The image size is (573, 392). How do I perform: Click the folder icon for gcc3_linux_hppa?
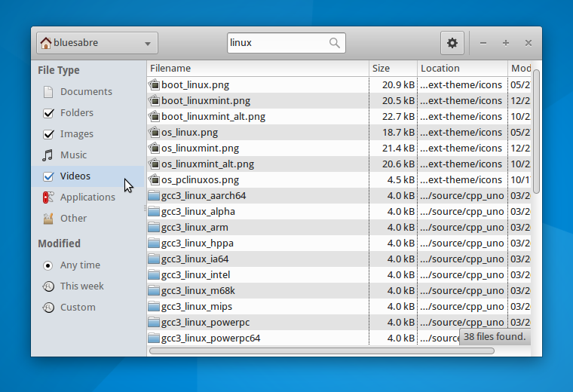point(155,243)
